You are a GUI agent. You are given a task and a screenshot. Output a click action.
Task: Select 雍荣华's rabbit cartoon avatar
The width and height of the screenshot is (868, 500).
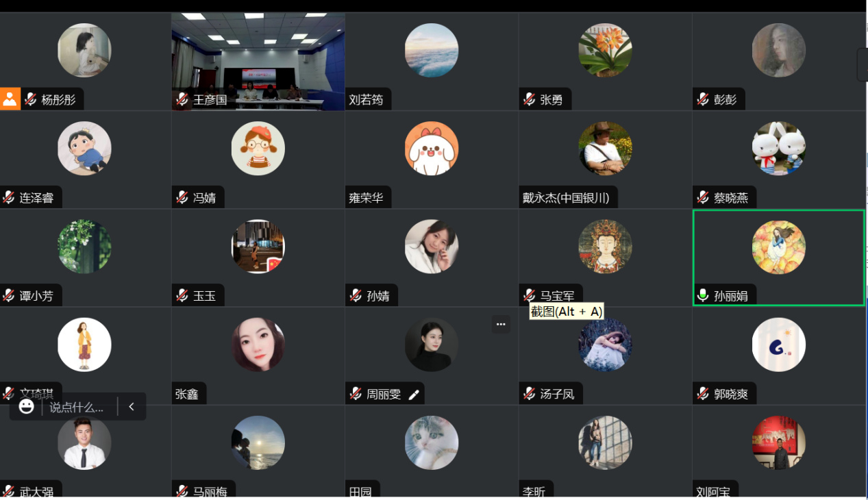point(432,149)
